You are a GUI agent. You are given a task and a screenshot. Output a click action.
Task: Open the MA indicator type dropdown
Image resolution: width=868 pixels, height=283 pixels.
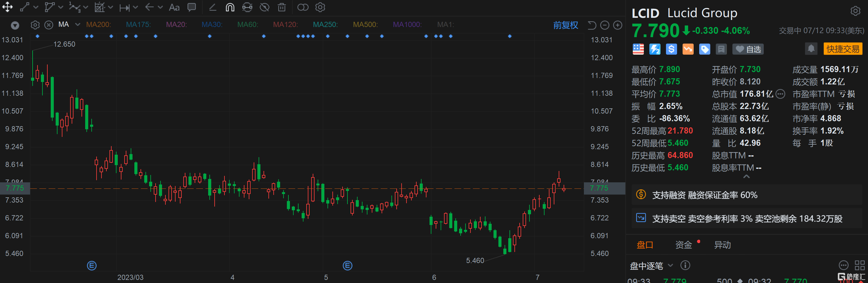click(78, 25)
